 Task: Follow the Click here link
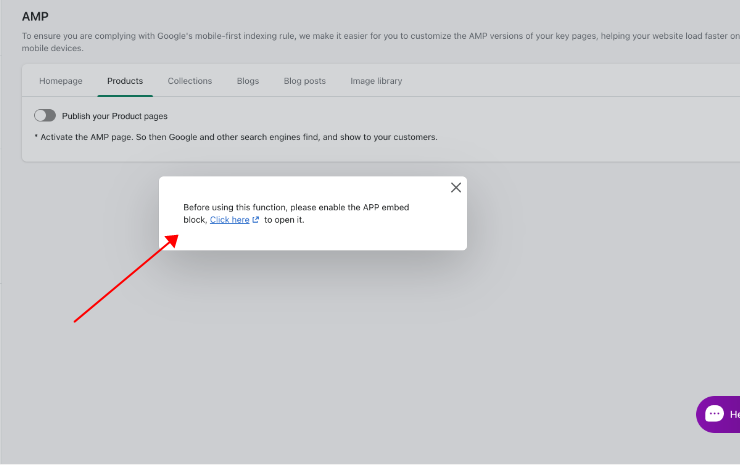(x=230, y=220)
